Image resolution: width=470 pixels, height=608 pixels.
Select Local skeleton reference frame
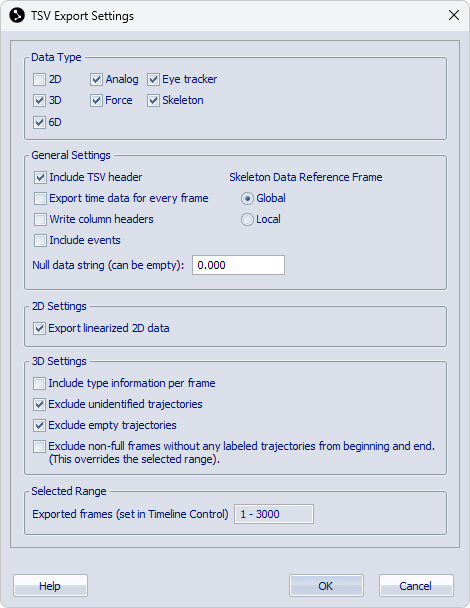247,219
